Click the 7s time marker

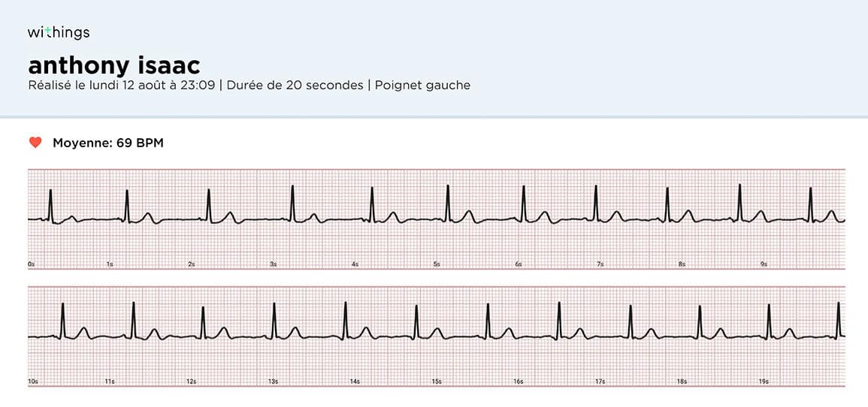[600, 265]
